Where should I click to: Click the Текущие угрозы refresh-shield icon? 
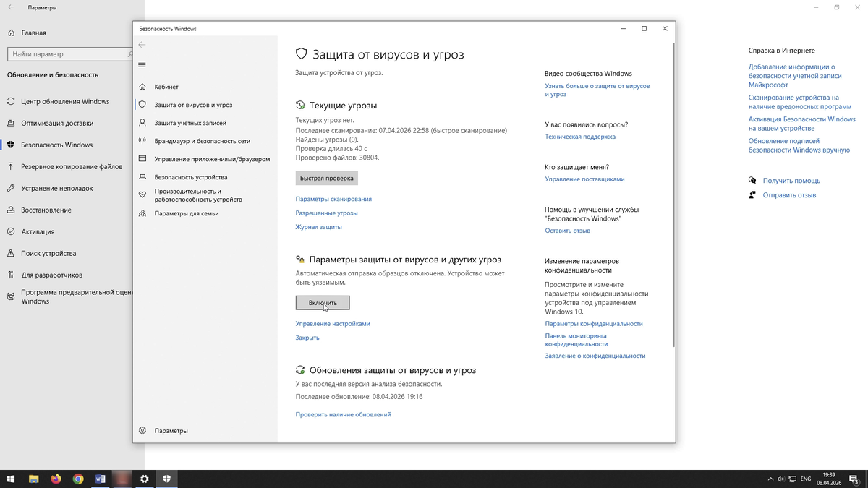pyautogui.click(x=300, y=106)
